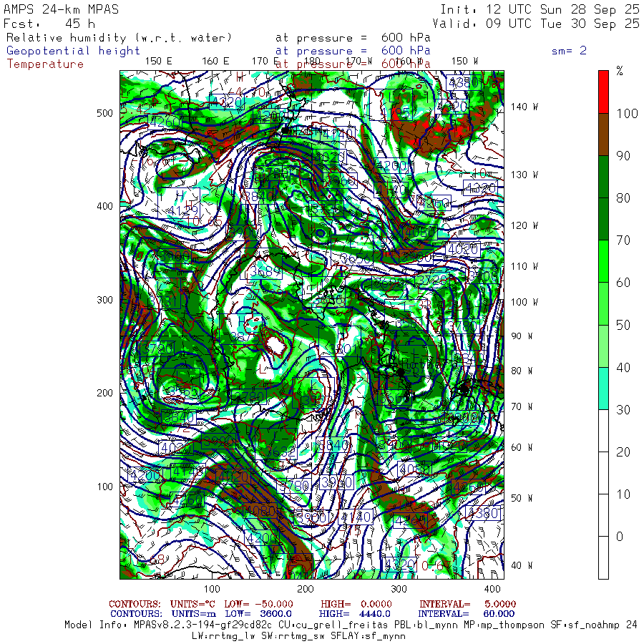Click the bright green 60–70% legend swatch
This screenshot has height=644, width=644.
pos(603,261)
